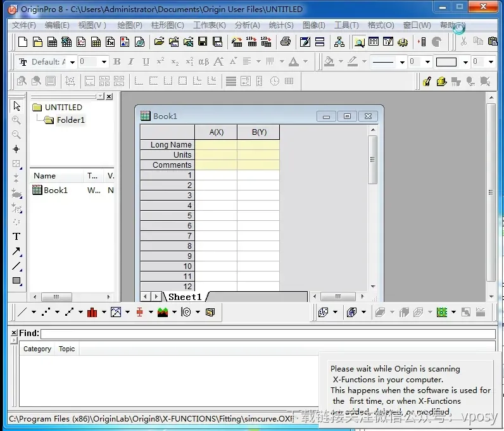
Task: Open the line style dropdown
Action: point(402,62)
